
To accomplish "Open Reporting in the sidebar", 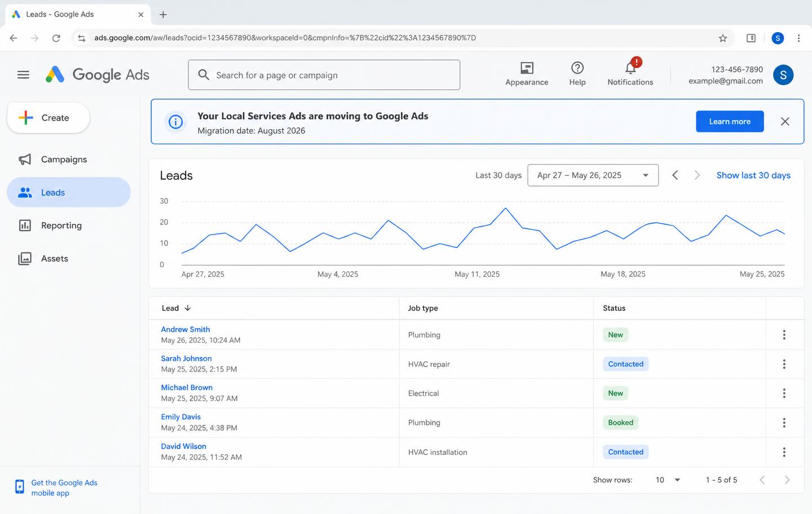I will coord(69,225).
